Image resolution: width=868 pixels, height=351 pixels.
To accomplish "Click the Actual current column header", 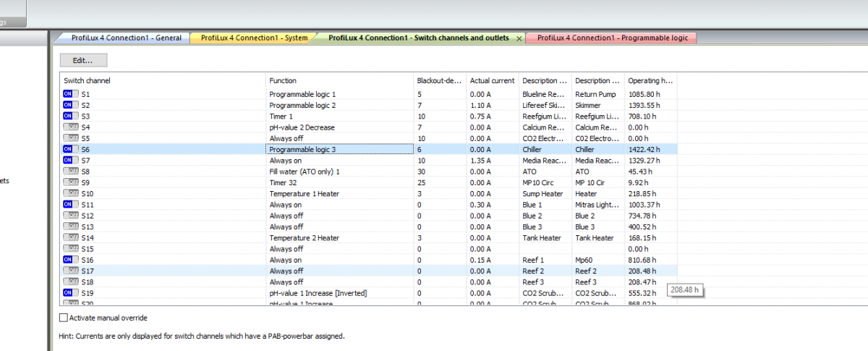I will point(492,80).
